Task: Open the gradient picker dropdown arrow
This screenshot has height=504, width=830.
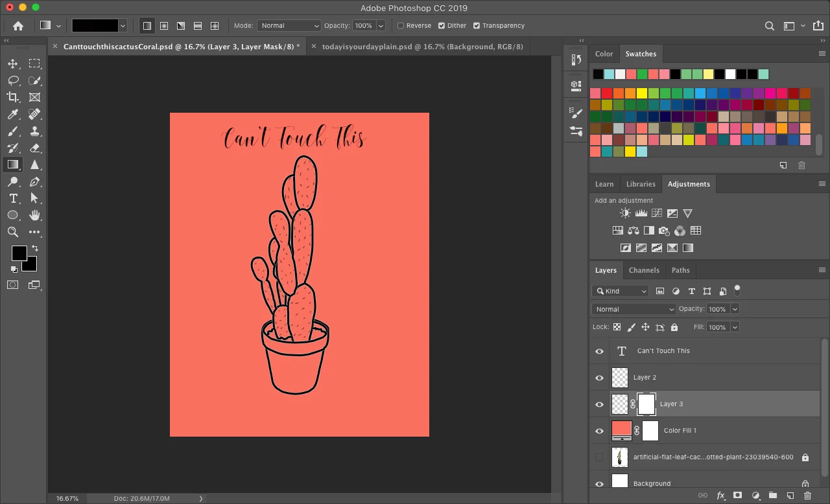Action: (x=123, y=26)
